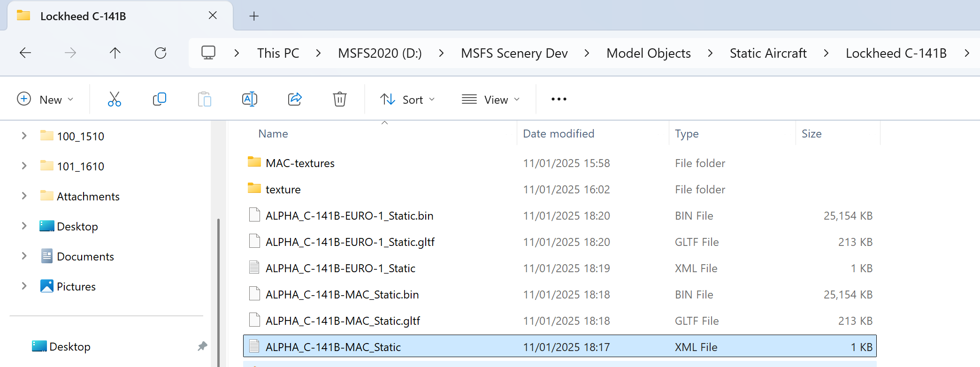Select the Lockheed C-141B tab

point(120,16)
